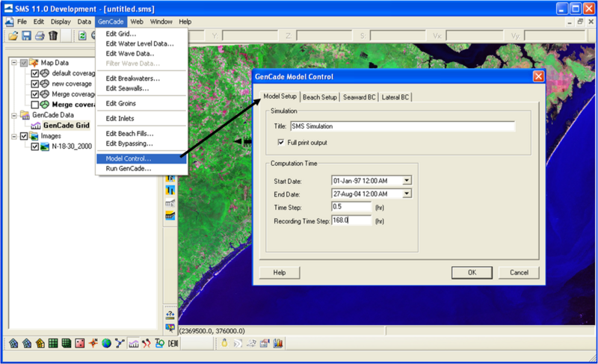Select the Map module compass icon
The width and height of the screenshot is (598, 364).
coord(93,343)
